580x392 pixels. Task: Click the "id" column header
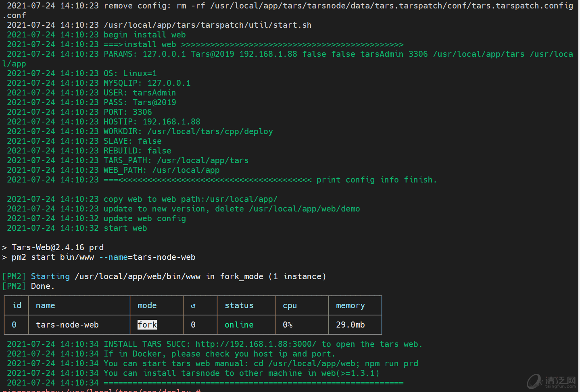17,305
